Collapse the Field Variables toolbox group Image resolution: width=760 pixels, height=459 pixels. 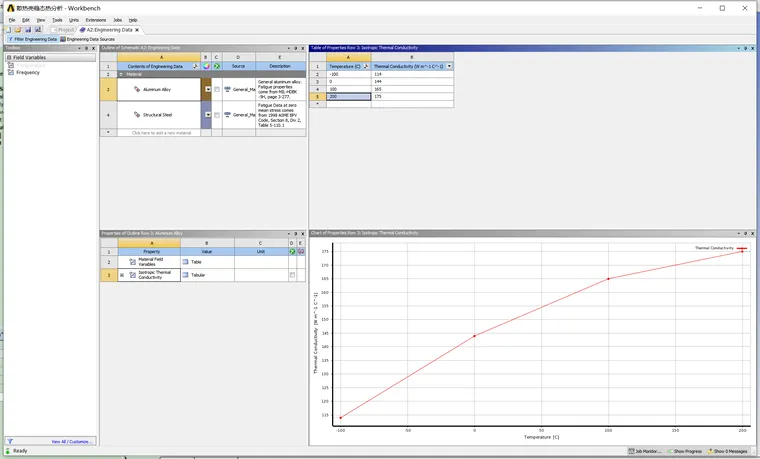(x=9, y=57)
